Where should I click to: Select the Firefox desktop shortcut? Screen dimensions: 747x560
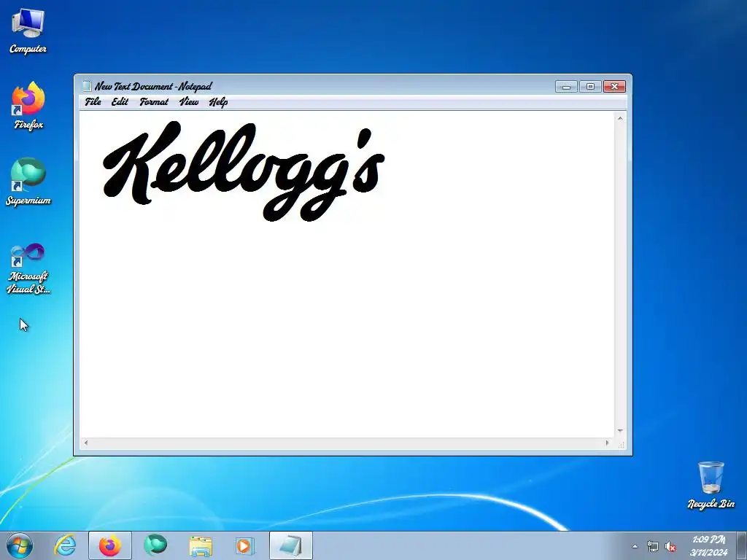pos(28,106)
